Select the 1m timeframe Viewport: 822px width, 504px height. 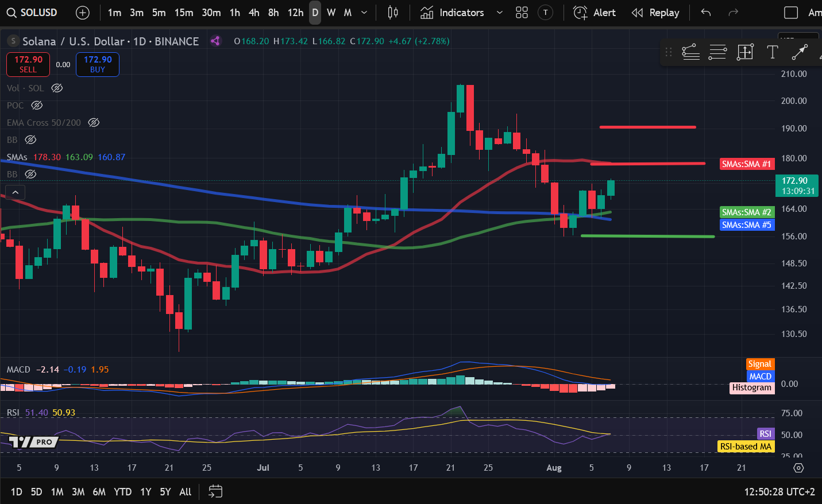click(x=114, y=13)
